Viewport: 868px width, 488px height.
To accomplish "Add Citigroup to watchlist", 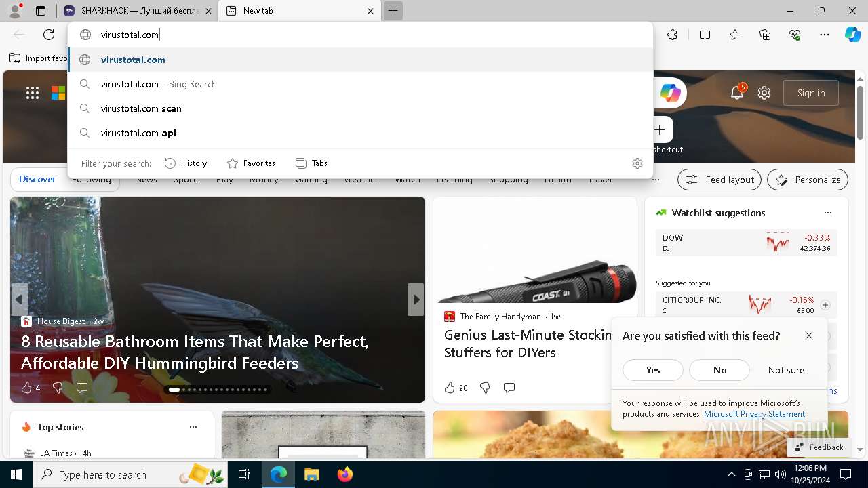I will 825,305.
